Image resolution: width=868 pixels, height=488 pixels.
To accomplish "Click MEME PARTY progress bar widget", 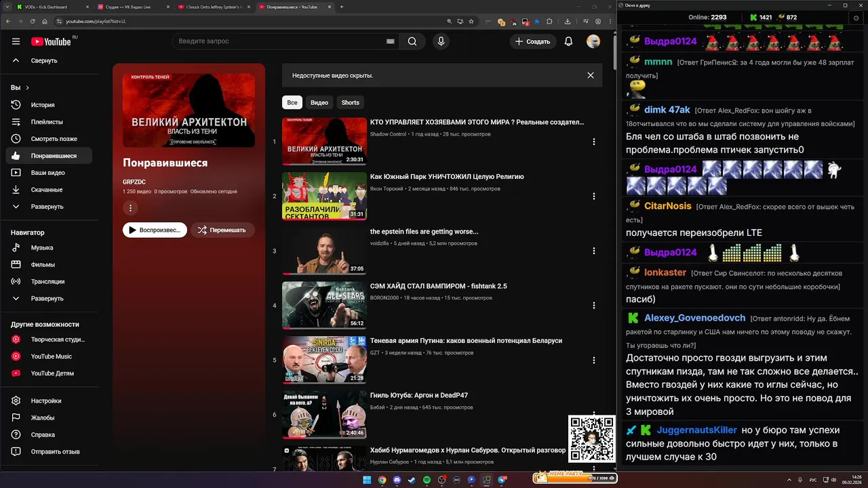I will click(x=574, y=477).
